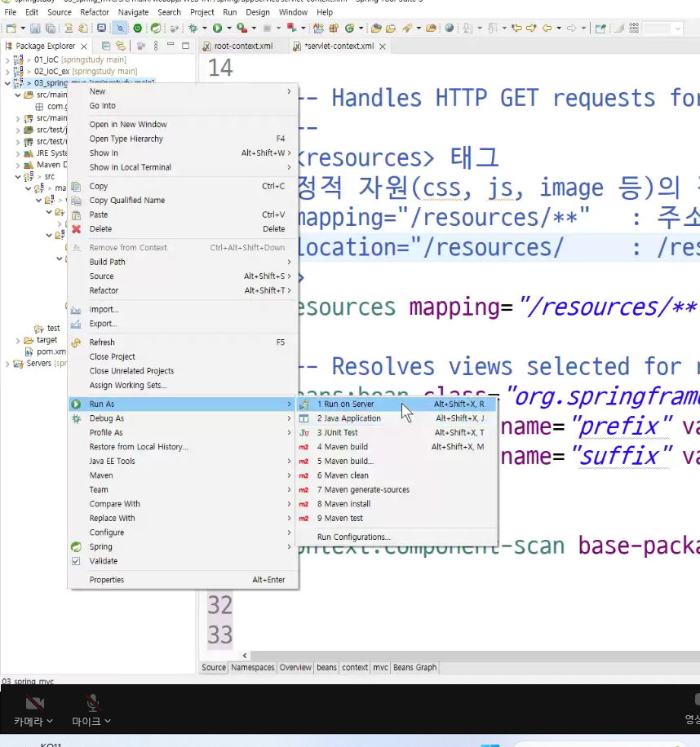Open the 카메라 options dropdown arrow
This screenshot has width=700, height=747.
click(x=50, y=721)
